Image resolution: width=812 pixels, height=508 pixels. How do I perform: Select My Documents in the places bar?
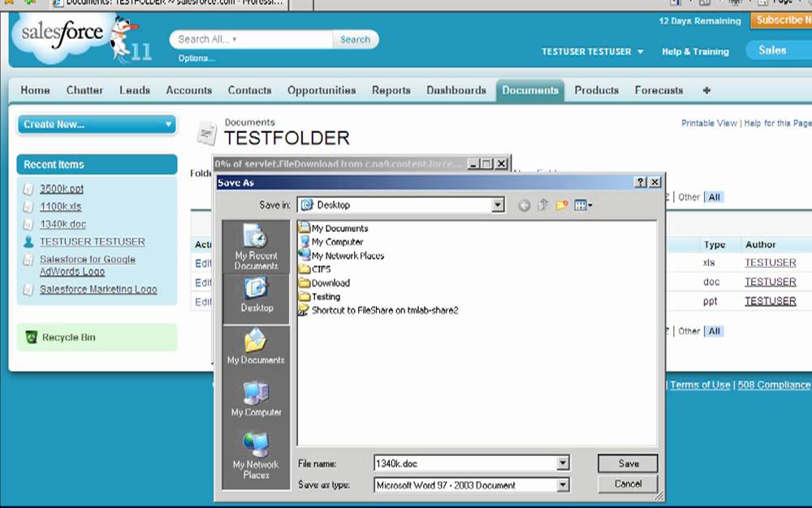(x=256, y=347)
